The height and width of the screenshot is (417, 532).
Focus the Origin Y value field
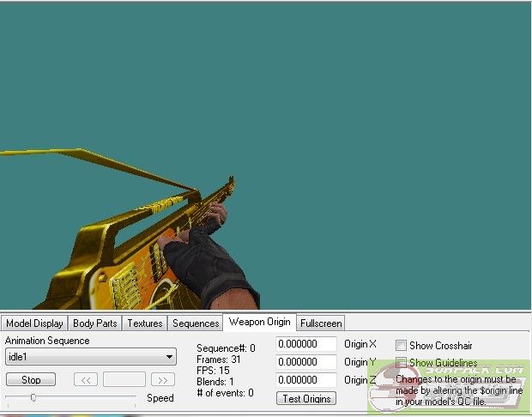pos(306,362)
